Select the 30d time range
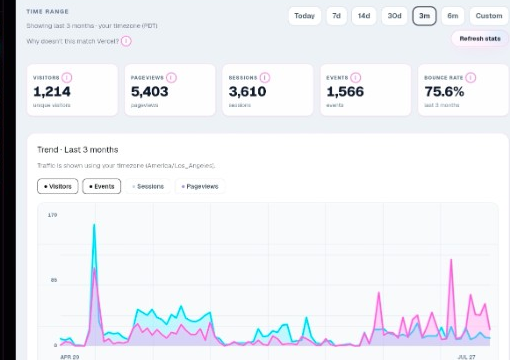The image size is (510, 360). 394,16
